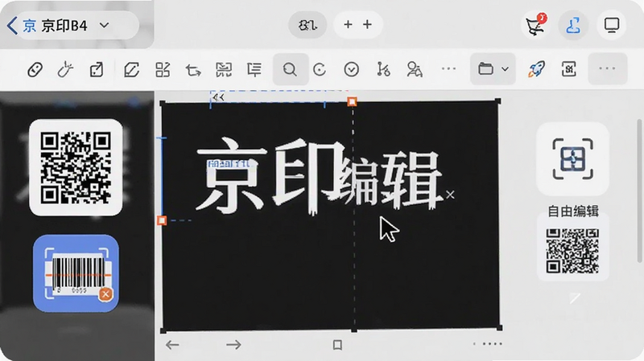Click the text alignment icon
The width and height of the screenshot is (644, 361).
(x=254, y=69)
